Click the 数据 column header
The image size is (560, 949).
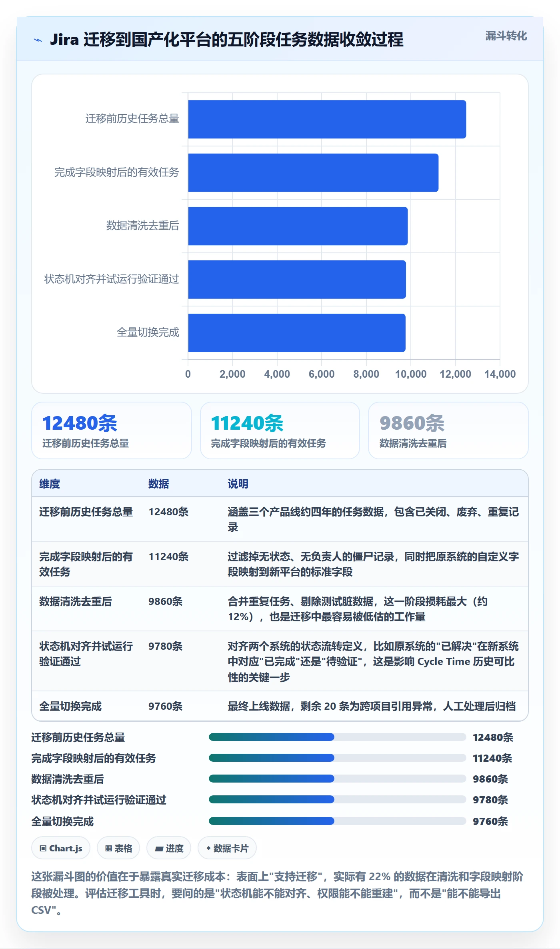159,484
